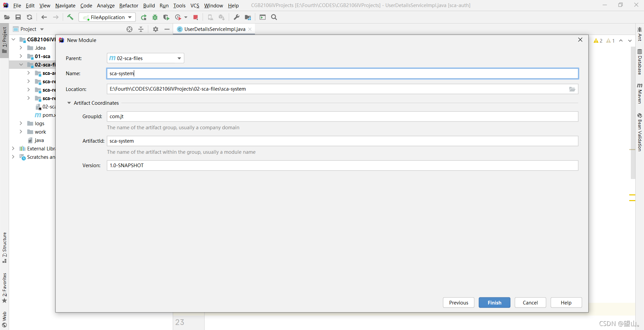Stop the running process red square
This screenshot has height=330, width=644.
click(196, 17)
